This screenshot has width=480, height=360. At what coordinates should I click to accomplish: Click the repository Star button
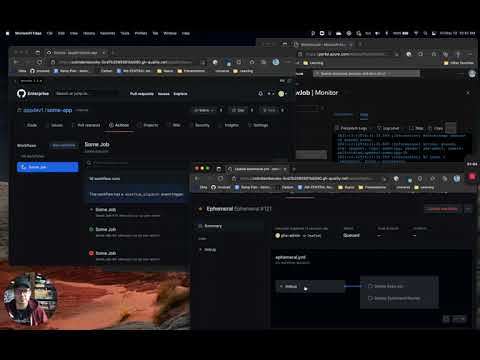click(238, 110)
